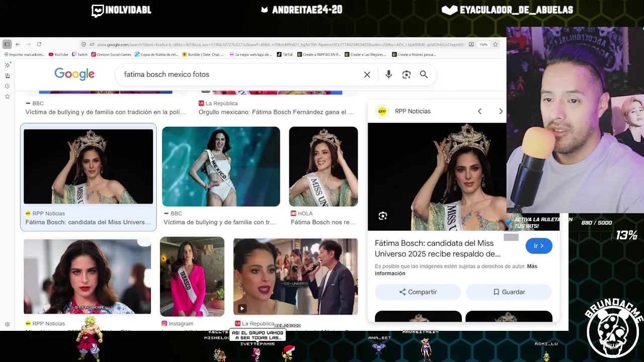The width and height of the screenshot is (644, 362).
Task: Click the Google logo
Action: tap(74, 74)
